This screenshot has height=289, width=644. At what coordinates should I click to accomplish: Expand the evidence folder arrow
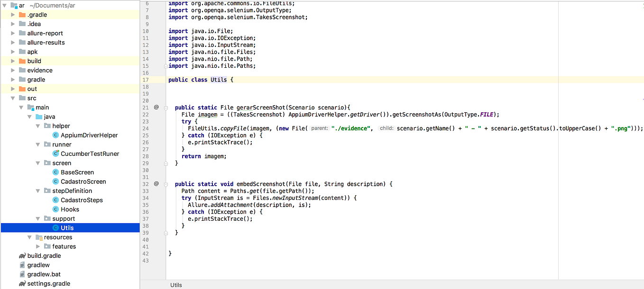pos(13,70)
